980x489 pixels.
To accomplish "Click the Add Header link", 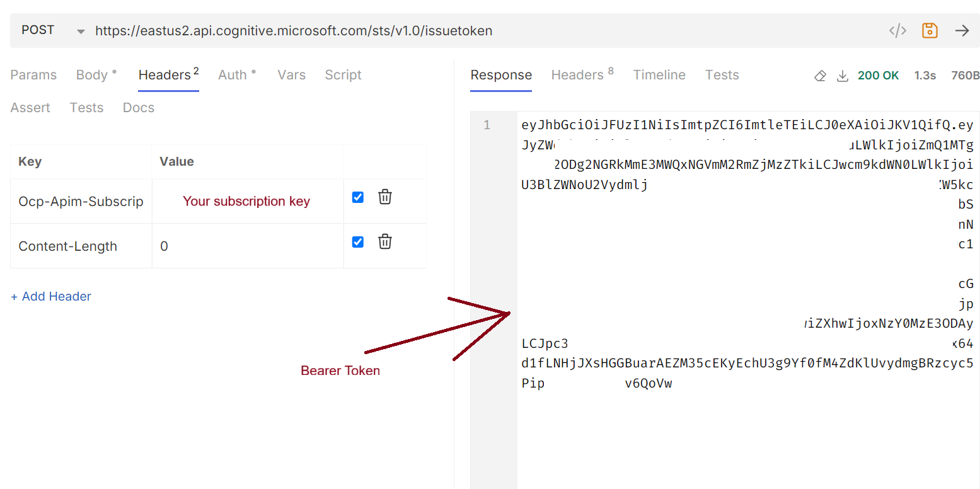I will pyautogui.click(x=50, y=296).
